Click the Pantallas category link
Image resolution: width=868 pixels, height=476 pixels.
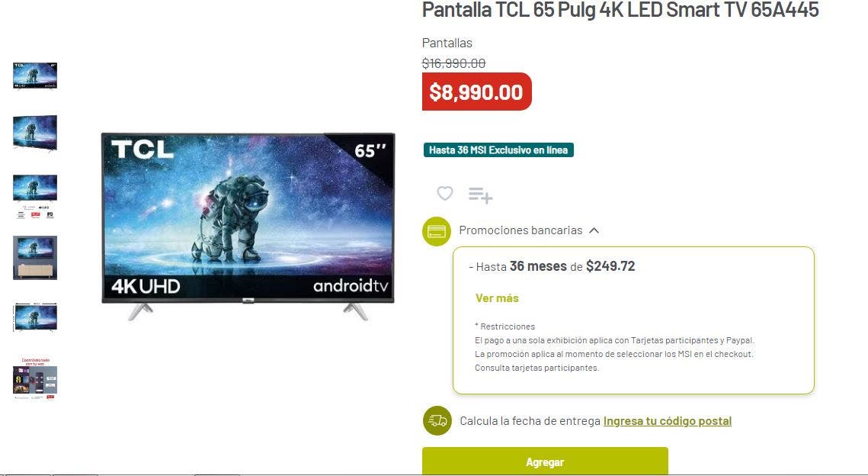pyautogui.click(x=447, y=43)
